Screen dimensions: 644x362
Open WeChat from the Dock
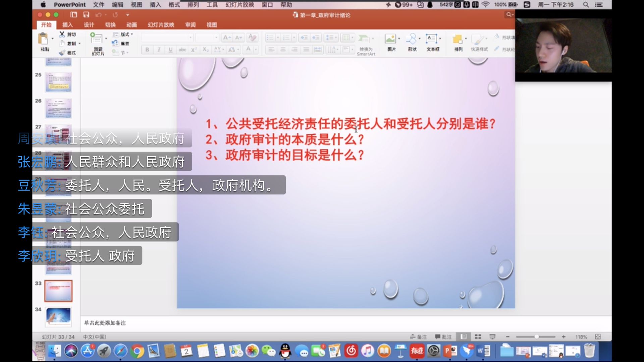tap(268, 351)
